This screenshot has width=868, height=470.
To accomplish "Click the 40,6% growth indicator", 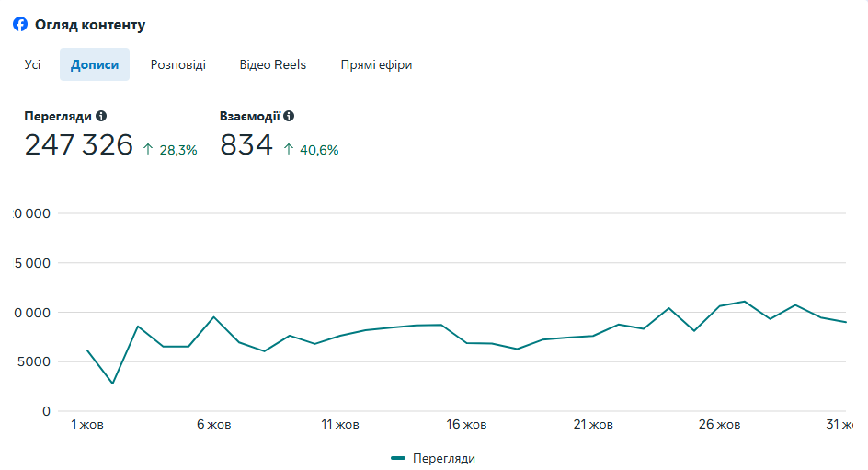I will pos(311,150).
